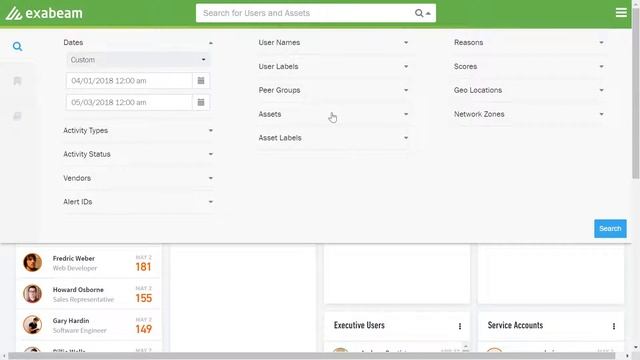The width and height of the screenshot is (640, 360).
Task: Click the Exabeam logo
Action: pyautogui.click(x=44, y=13)
